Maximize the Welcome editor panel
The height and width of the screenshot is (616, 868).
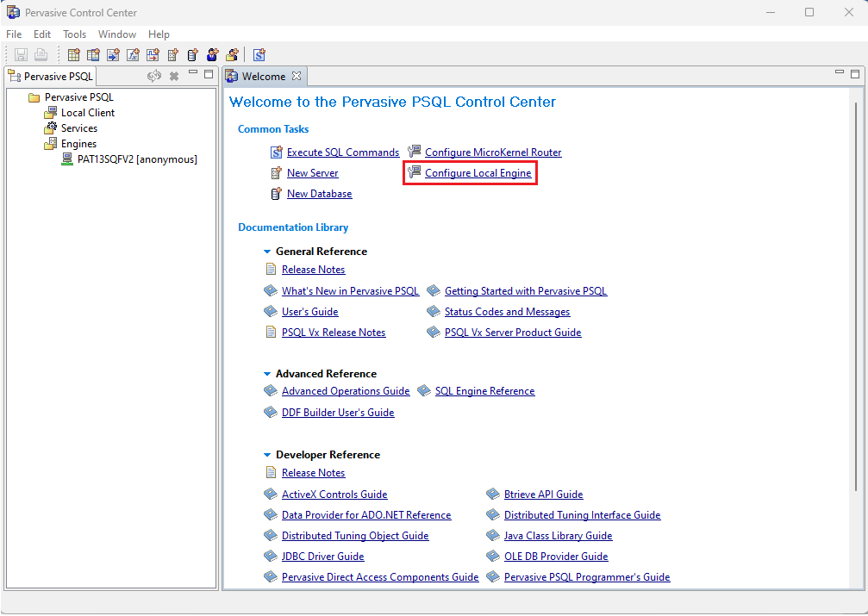click(x=855, y=73)
